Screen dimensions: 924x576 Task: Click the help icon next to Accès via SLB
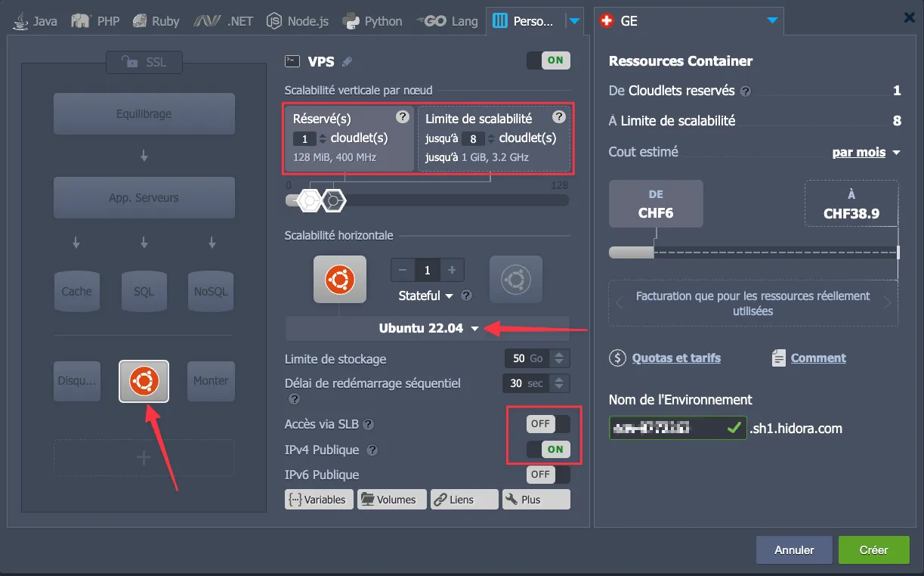369,425
